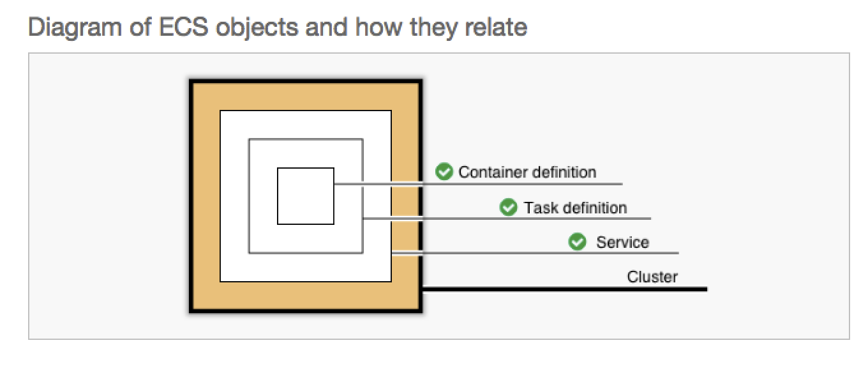Click the green checkmark beside Container definition
Screen dimensions: 868x368
[x=444, y=172]
